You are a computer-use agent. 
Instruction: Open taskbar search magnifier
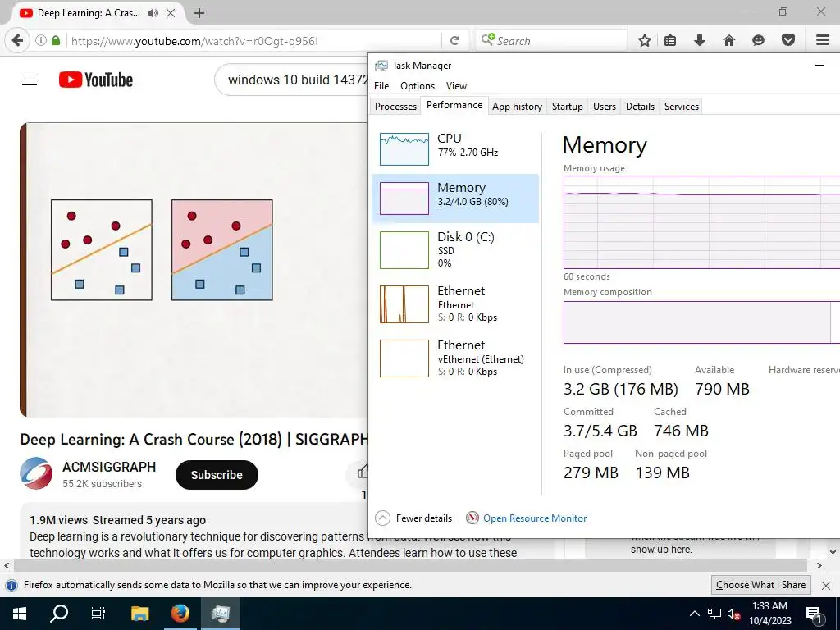(x=59, y=614)
